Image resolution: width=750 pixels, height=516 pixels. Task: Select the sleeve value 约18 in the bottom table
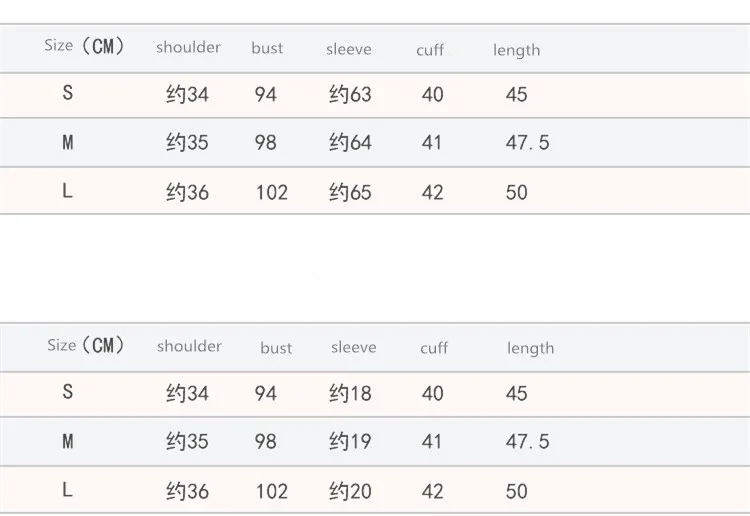click(350, 394)
